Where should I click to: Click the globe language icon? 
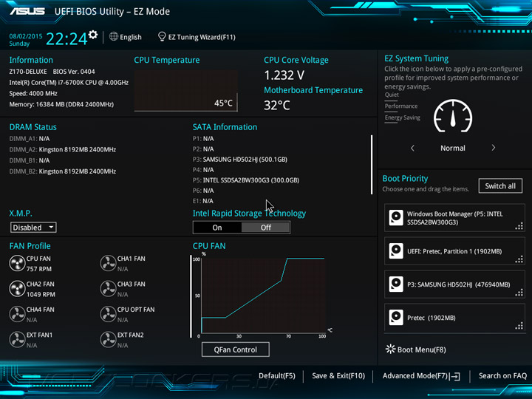click(114, 36)
